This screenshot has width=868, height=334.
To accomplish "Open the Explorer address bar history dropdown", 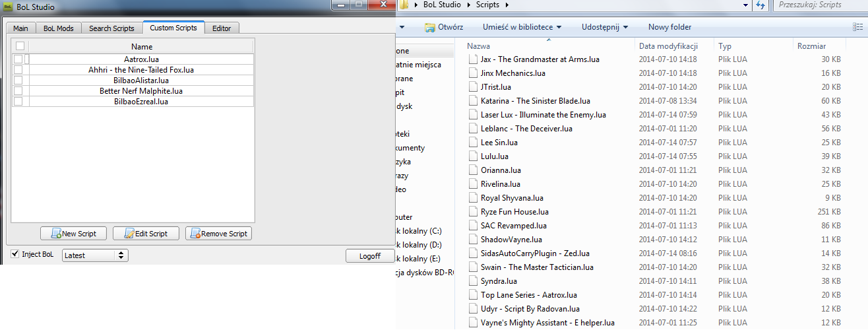I will 746,5.
